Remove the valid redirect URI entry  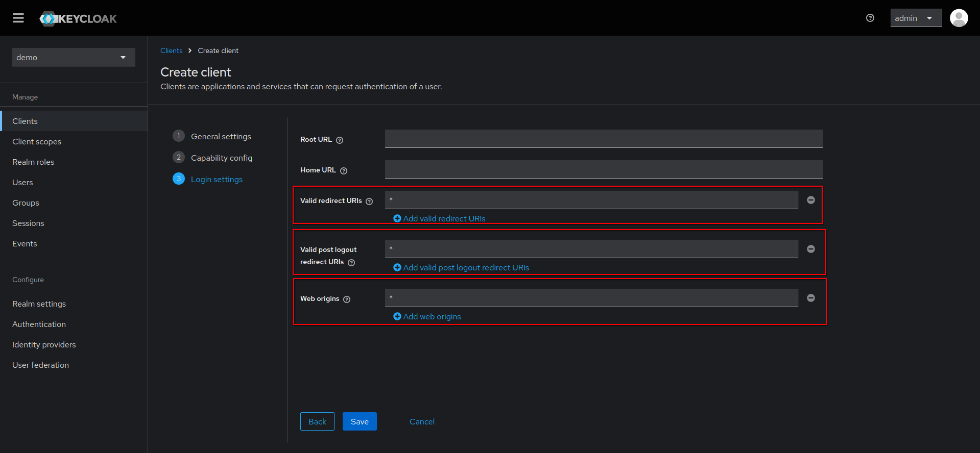[811, 200]
